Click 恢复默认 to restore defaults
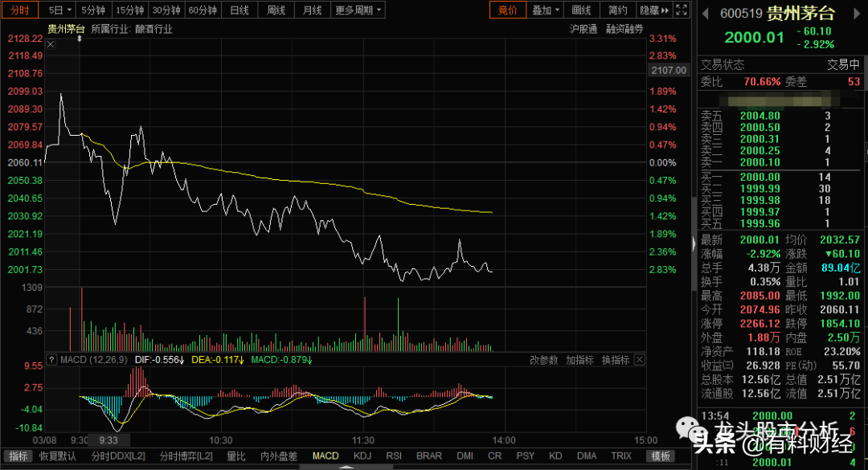The image size is (868, 470). coord(58,456)
